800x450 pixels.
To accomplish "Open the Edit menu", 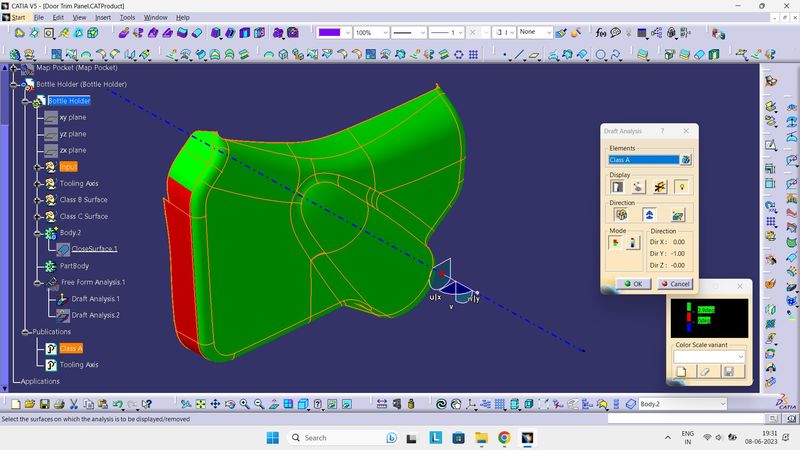I will pos(58,17).
